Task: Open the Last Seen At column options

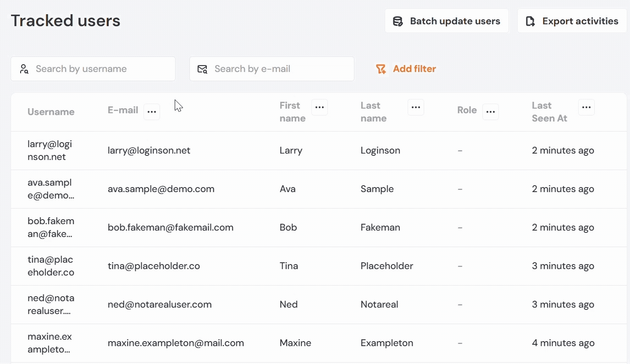Action: coord(586,107)
